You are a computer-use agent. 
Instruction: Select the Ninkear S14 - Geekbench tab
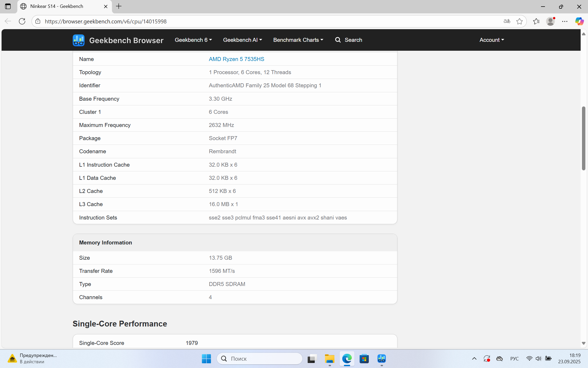coord(60,6)
